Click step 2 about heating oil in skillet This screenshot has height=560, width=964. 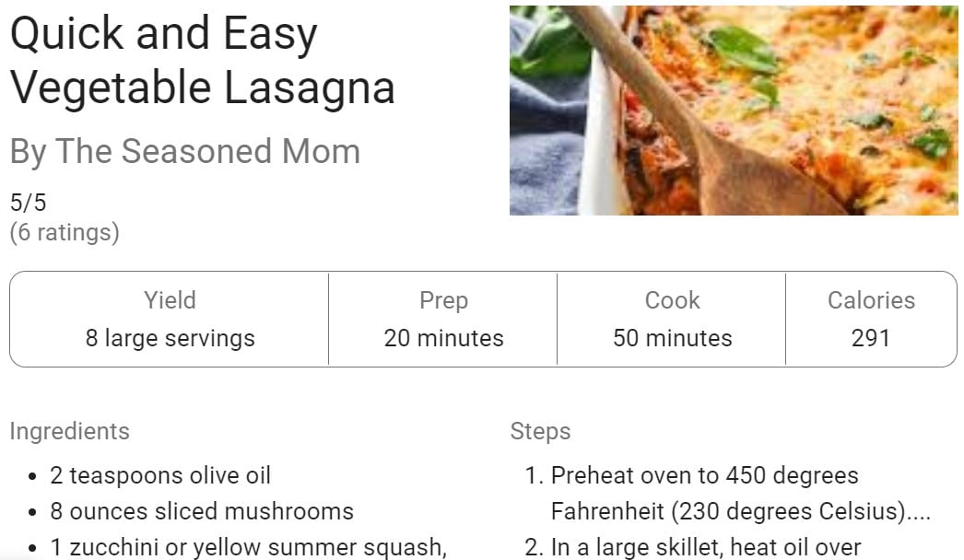705,548
